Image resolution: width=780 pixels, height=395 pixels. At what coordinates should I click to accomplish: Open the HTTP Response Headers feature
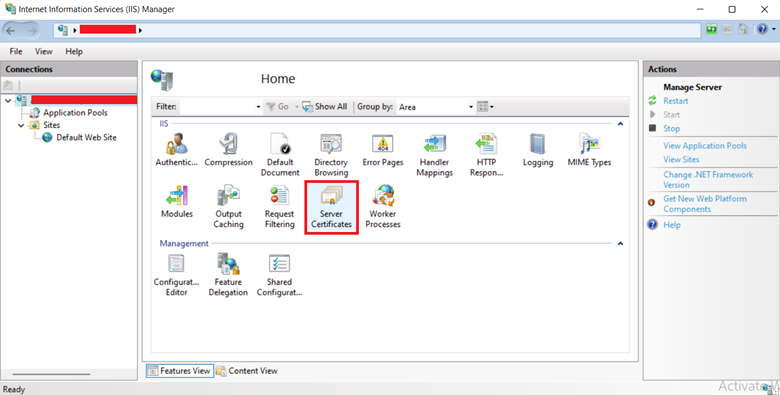point(487,155)
